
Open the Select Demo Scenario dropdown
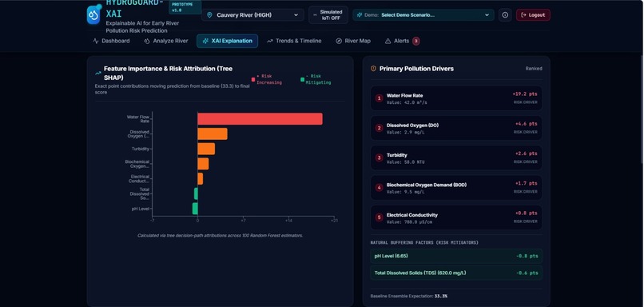tap(423, 15)
